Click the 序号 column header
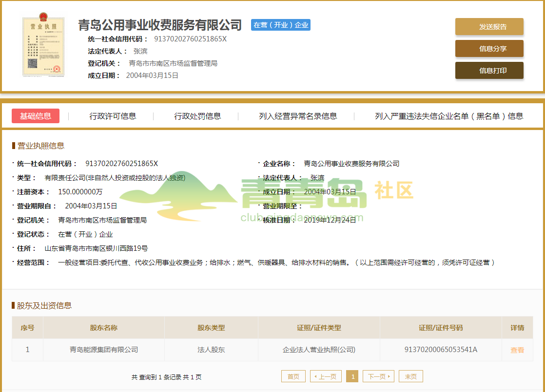545x392 pixels. (27, 328)
